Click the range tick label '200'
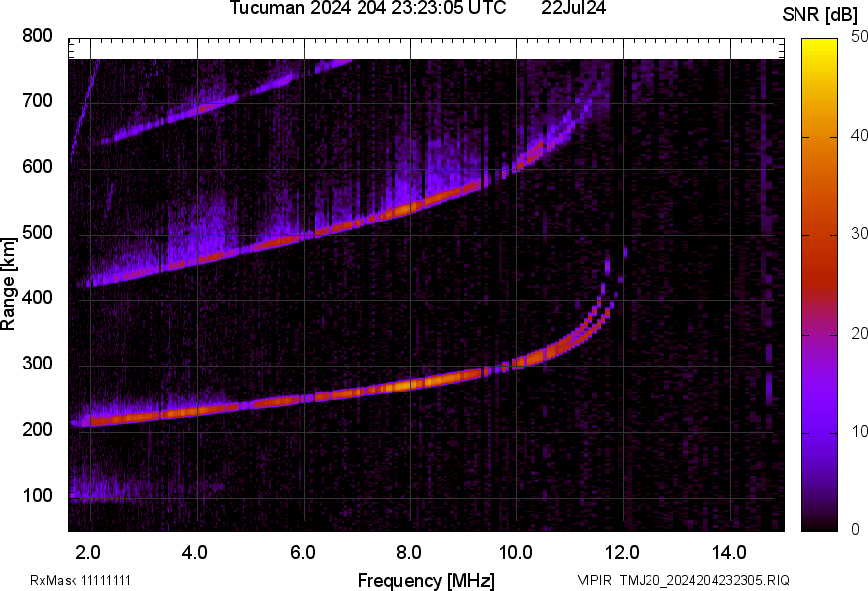 click(37, 429)
